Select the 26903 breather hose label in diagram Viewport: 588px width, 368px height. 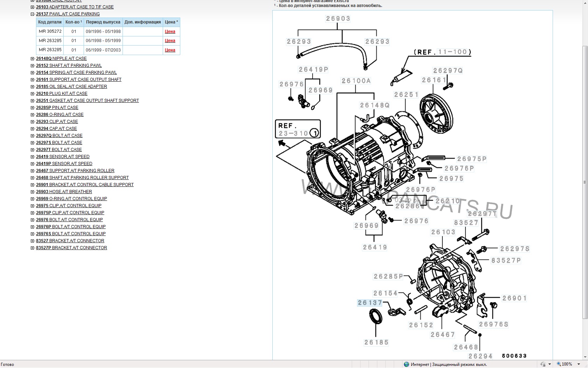(338, 19)
